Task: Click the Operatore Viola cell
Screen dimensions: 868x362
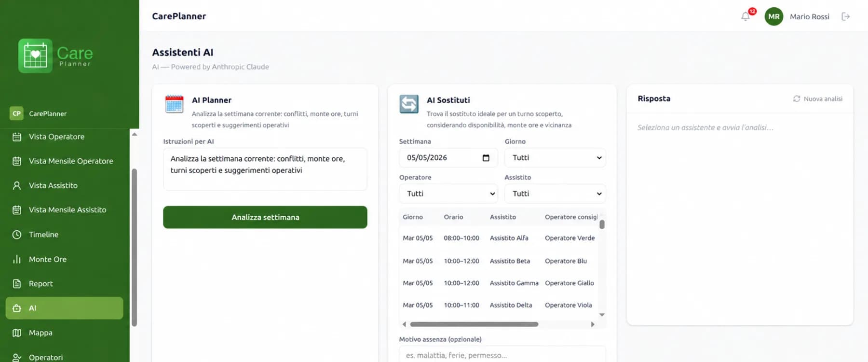Action: point(568,305)
